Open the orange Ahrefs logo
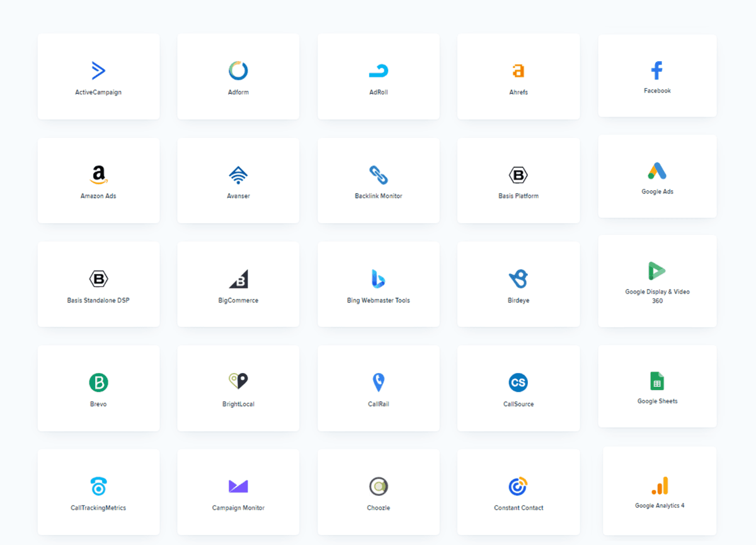Viewport: 756px width, 545px height. tap(518, 71)
